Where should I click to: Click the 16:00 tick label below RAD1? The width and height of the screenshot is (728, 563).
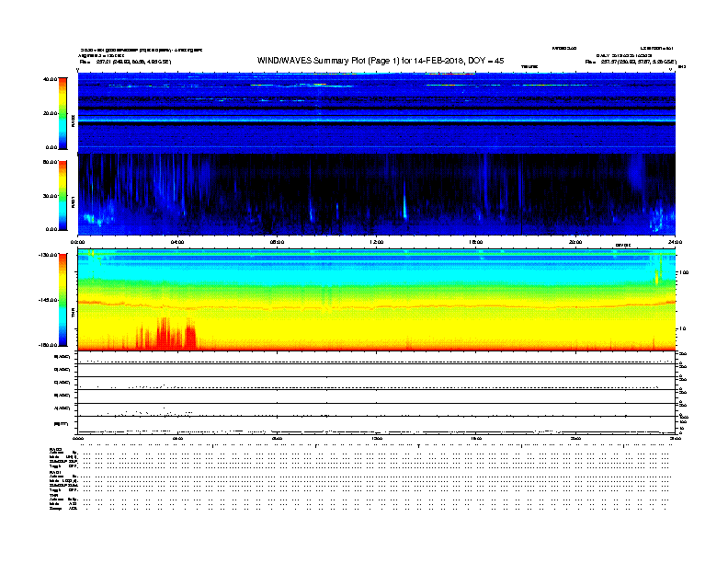[x=475, y=243]
